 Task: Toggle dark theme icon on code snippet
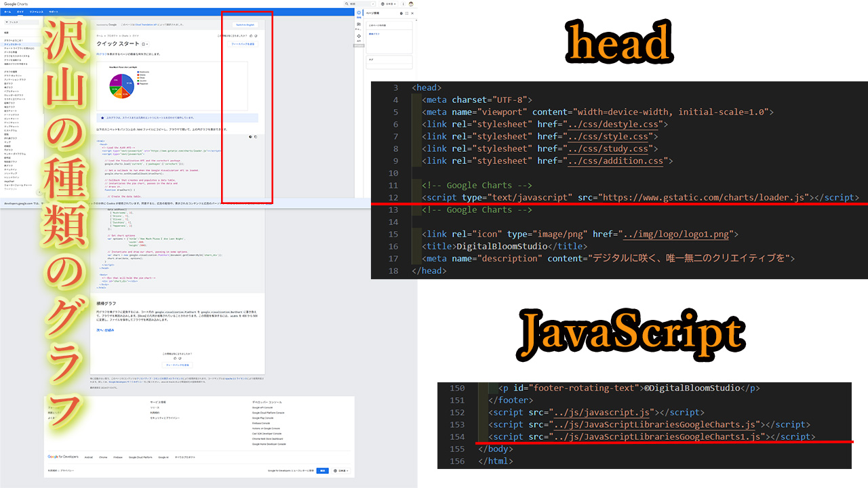250,136
